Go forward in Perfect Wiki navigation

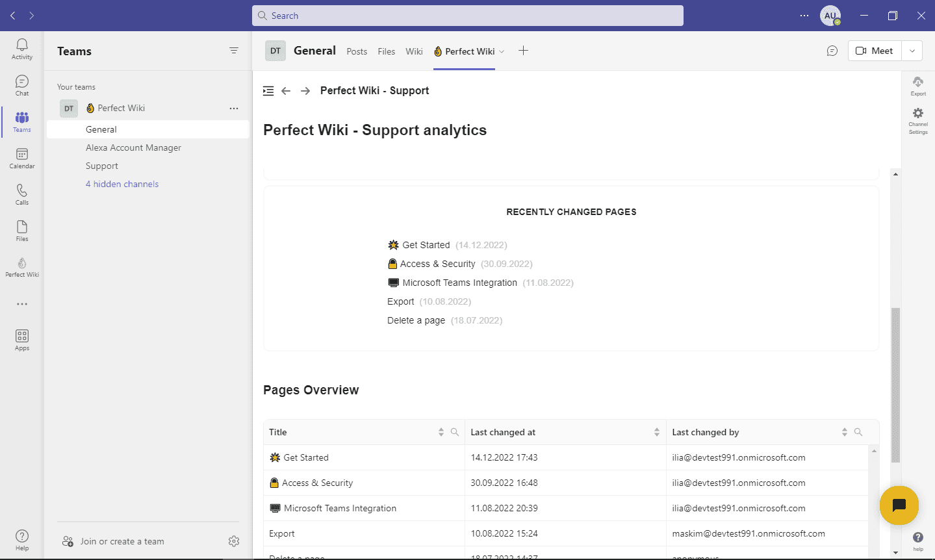tap(305, 91)
